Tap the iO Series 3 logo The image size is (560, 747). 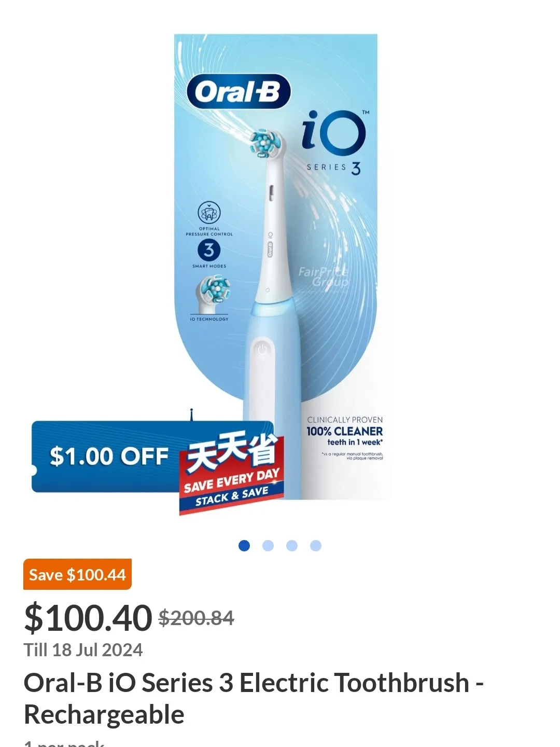coord(335,142)
